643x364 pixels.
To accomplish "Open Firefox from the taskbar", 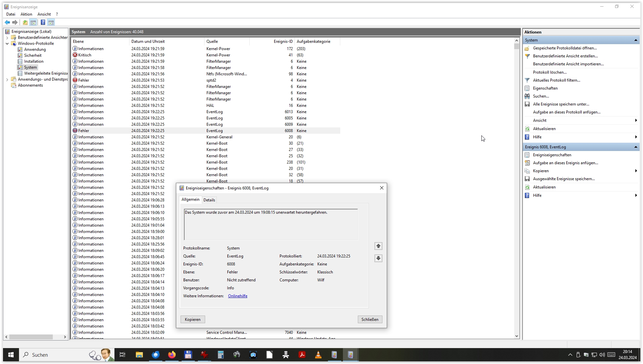I will (x=172, y=355).
